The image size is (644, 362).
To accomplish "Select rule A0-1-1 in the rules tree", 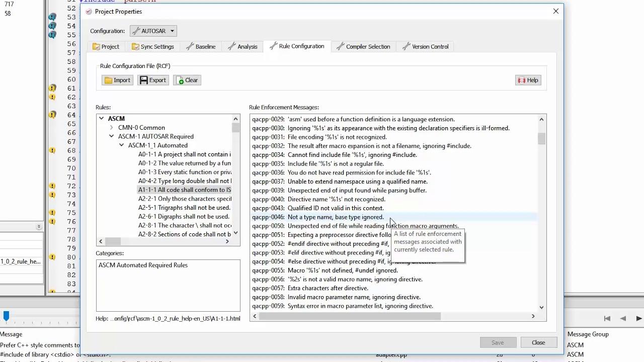I will (185, 154).
